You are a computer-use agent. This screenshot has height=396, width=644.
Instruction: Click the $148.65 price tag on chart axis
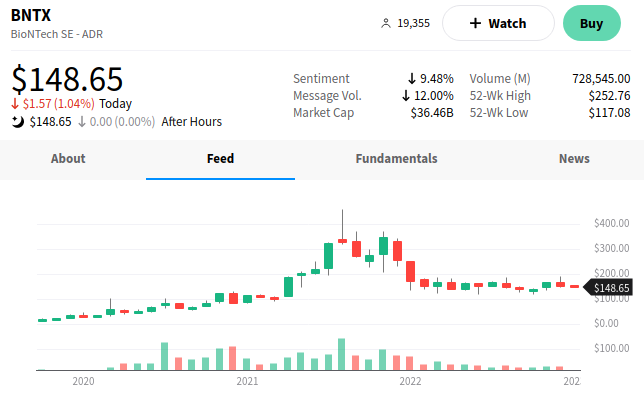coord(608,288)
